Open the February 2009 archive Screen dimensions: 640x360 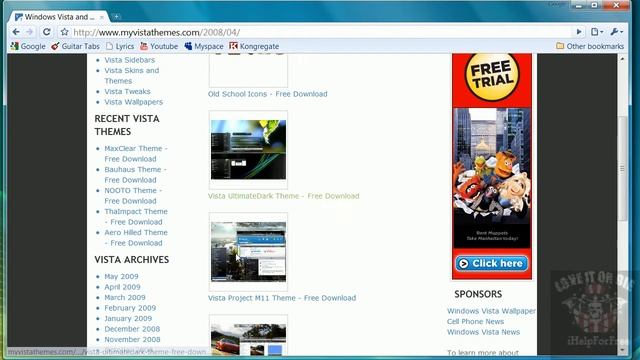pyautogui.click(x=130, y=308)
